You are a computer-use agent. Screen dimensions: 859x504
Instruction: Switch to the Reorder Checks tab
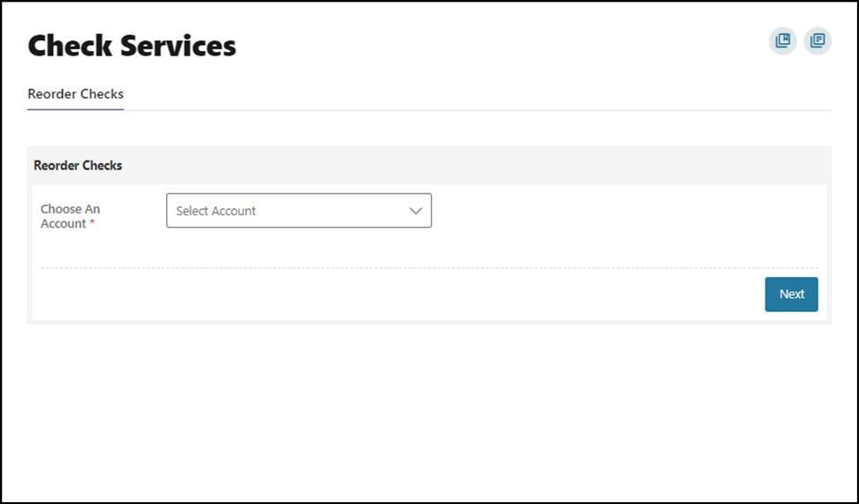point(75,94)
